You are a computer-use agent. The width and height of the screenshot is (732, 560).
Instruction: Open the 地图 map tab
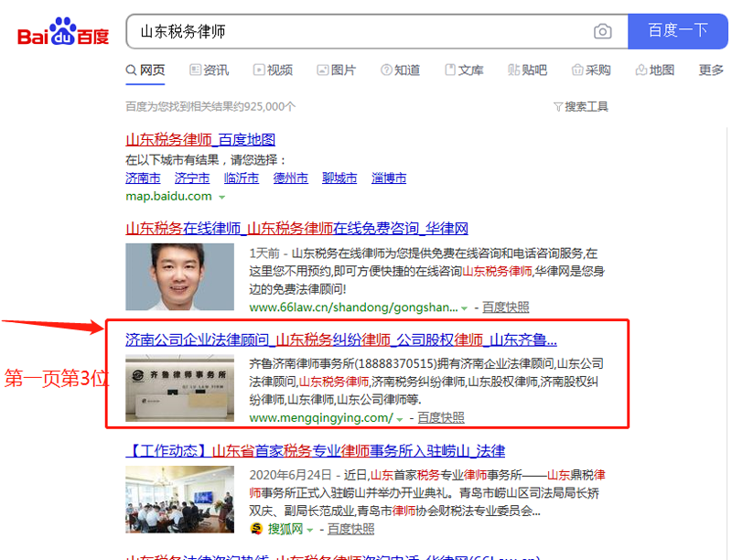[654, 70]
